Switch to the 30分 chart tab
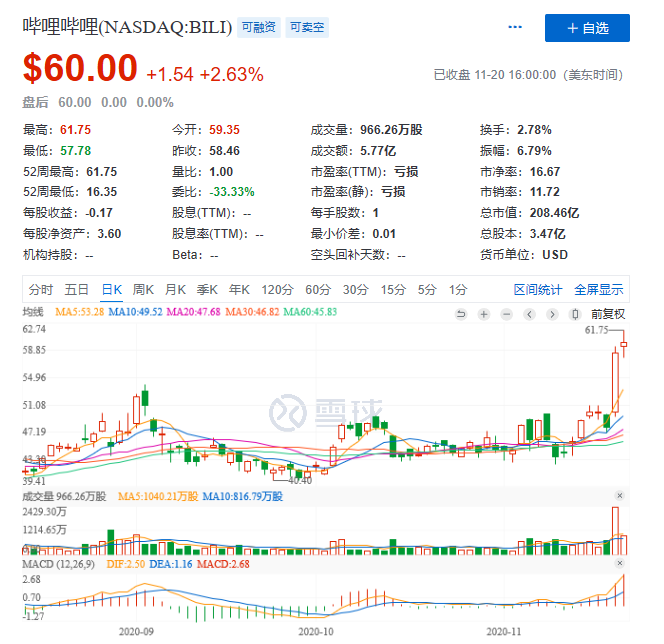This screenshot has width=664, height=644. point(356,290)
